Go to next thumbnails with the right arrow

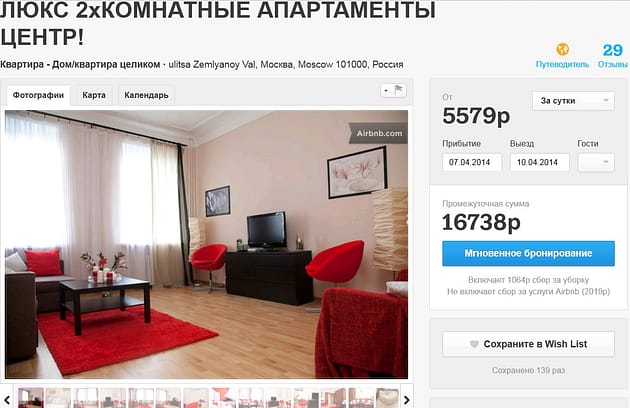point(407,400)
